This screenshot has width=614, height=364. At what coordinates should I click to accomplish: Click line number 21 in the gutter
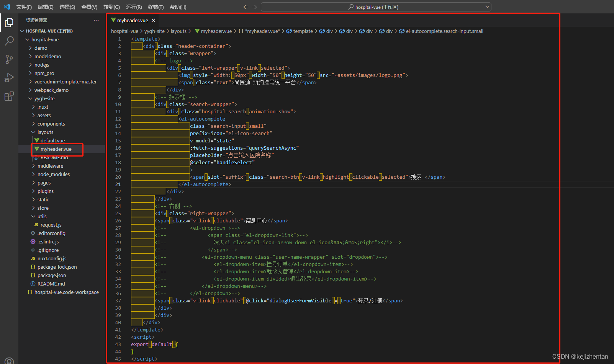tap(118, 184)
